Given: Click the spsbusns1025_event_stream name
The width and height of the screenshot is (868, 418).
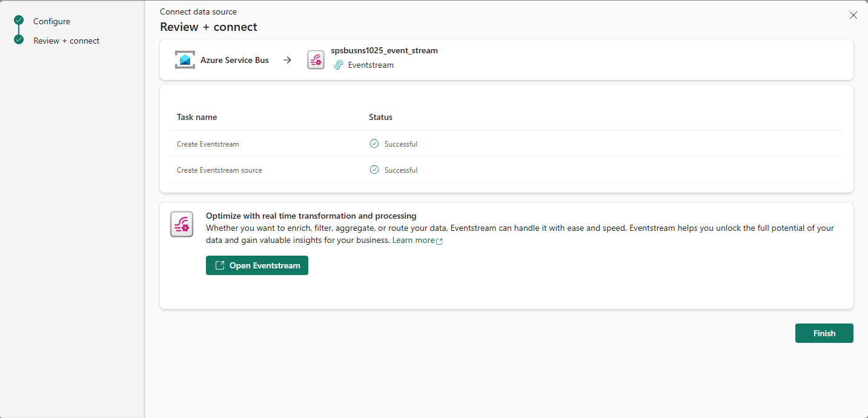Looking at the screenshot, I should [x=385, y=50].
